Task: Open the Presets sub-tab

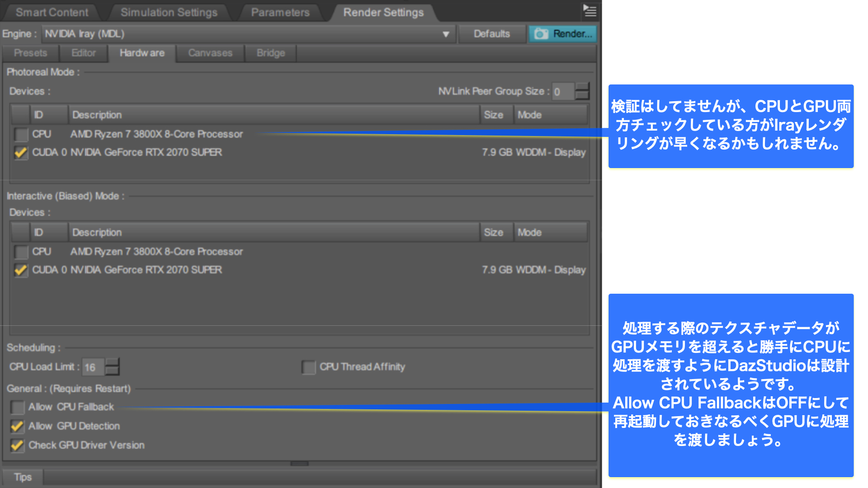Action: 30,53
